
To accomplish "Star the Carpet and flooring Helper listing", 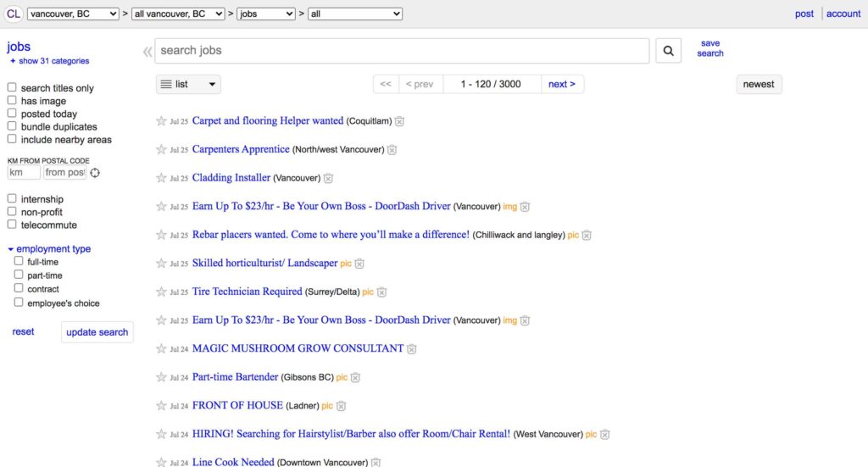I will coord(161,121).
